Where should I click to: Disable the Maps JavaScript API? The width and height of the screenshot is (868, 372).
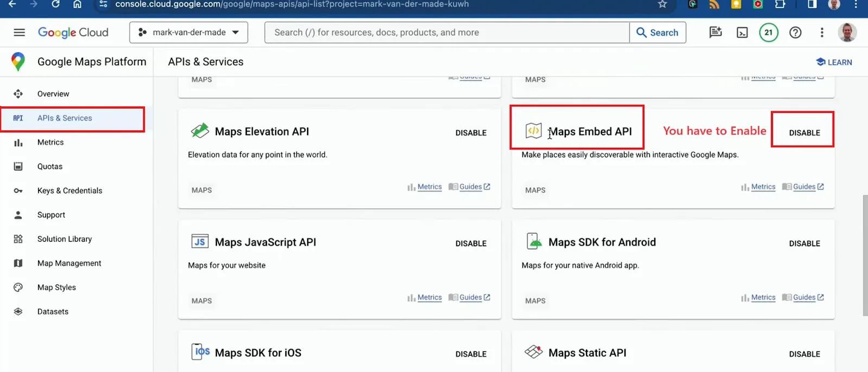(x=471, y=243)
